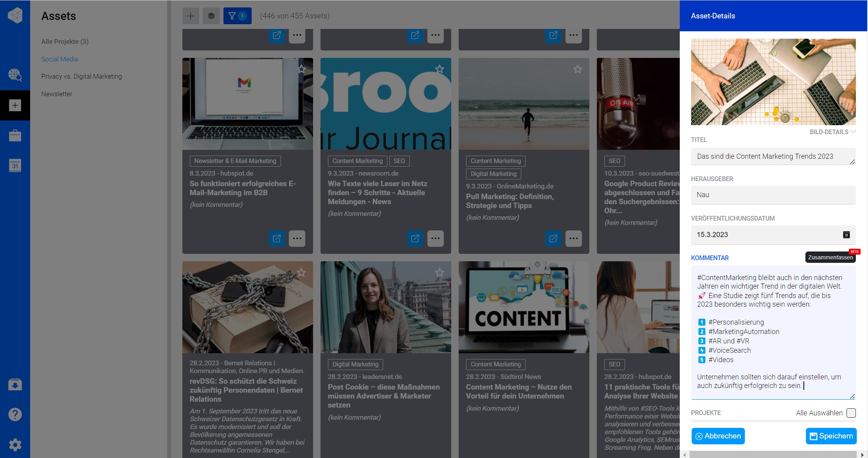This screenshot has width=868, height=458.
Task: Toggle the filter funnel button
Action: (x=237, y=16)
